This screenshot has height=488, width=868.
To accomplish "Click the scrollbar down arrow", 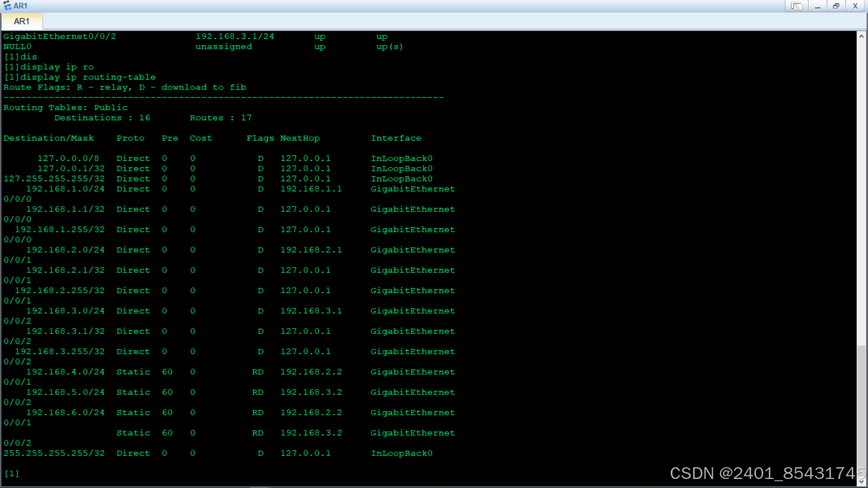I will pos(861,482).
